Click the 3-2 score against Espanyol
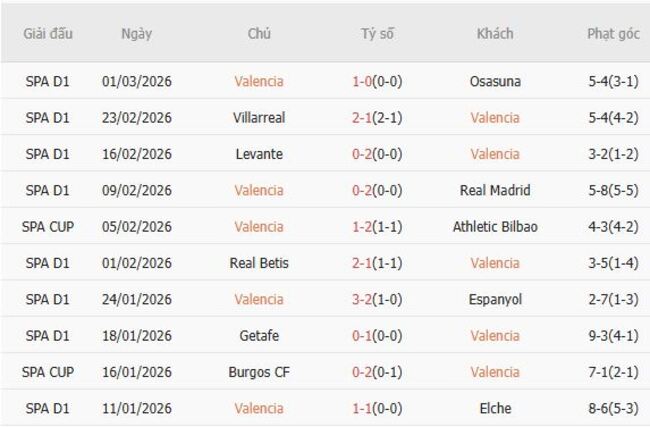 point(362,299)
